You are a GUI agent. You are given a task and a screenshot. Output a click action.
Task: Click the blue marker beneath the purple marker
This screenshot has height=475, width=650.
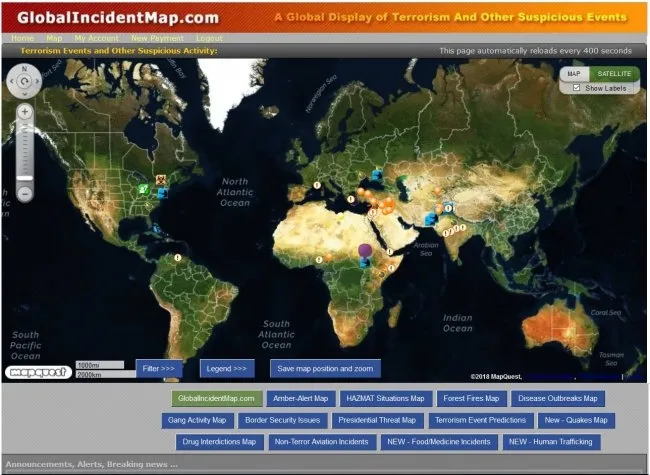(x=365, y=263)
